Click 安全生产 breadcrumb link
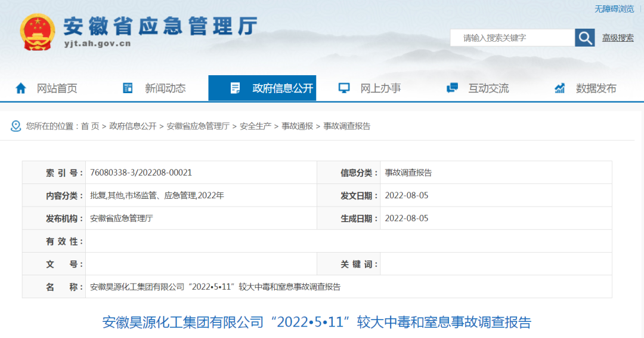 [255, 126]
